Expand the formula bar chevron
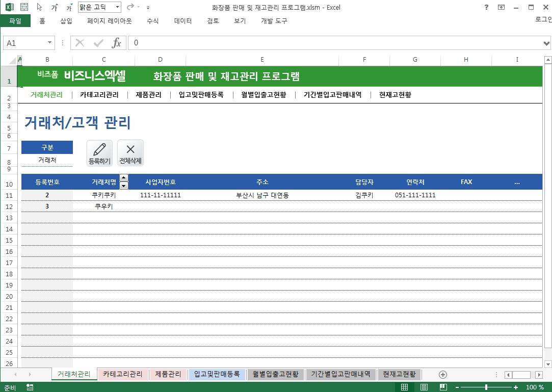Screen dimensions: 552x392 [547, 43]
